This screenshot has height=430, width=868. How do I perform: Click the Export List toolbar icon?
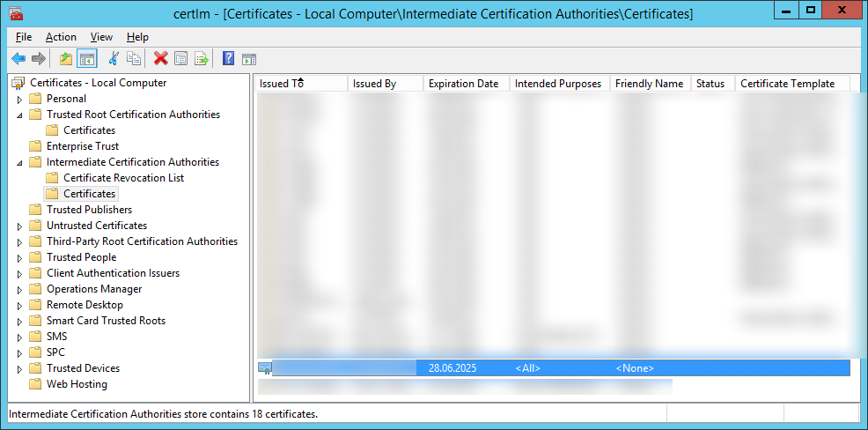tap(202, 59)
